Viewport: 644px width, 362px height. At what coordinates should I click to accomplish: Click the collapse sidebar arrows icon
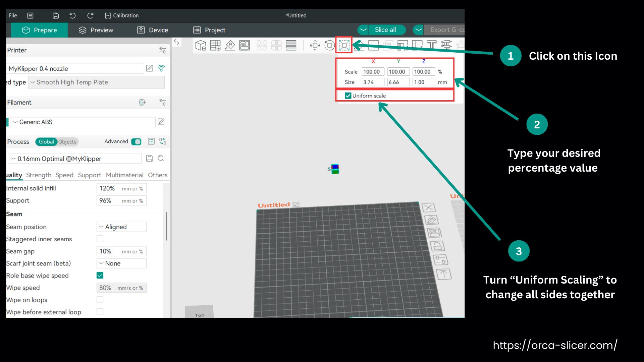coord(176,42)
